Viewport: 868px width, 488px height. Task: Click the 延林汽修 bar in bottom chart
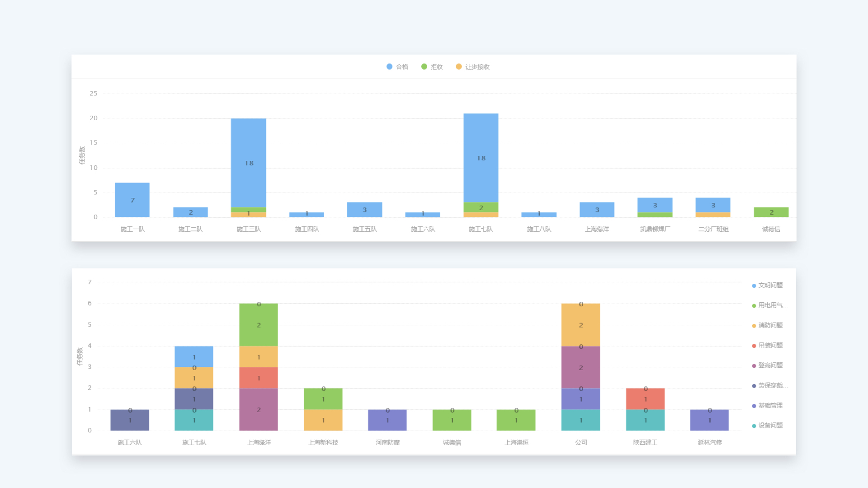(x=709, y=420)
